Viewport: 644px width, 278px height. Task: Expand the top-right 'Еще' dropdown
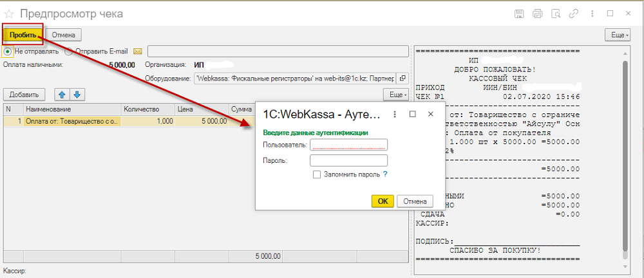coord(618,35)
